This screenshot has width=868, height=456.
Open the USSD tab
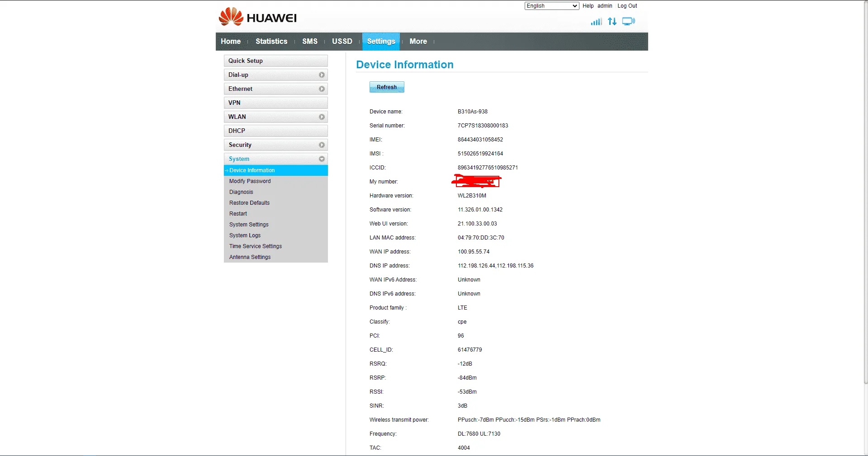coord(342,41)
